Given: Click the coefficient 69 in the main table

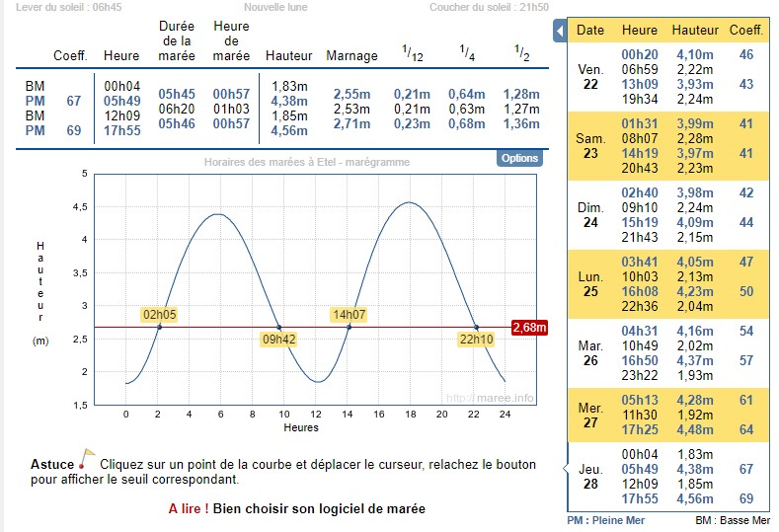Looking at the screenshot, I should (x=73, y=130).
